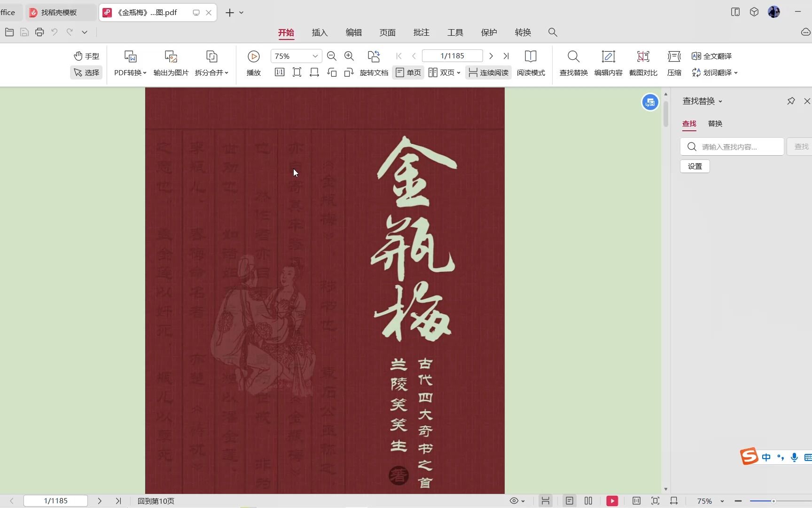Fit page to window in ribbon
The image size is (812, 508).
[297, 72]
